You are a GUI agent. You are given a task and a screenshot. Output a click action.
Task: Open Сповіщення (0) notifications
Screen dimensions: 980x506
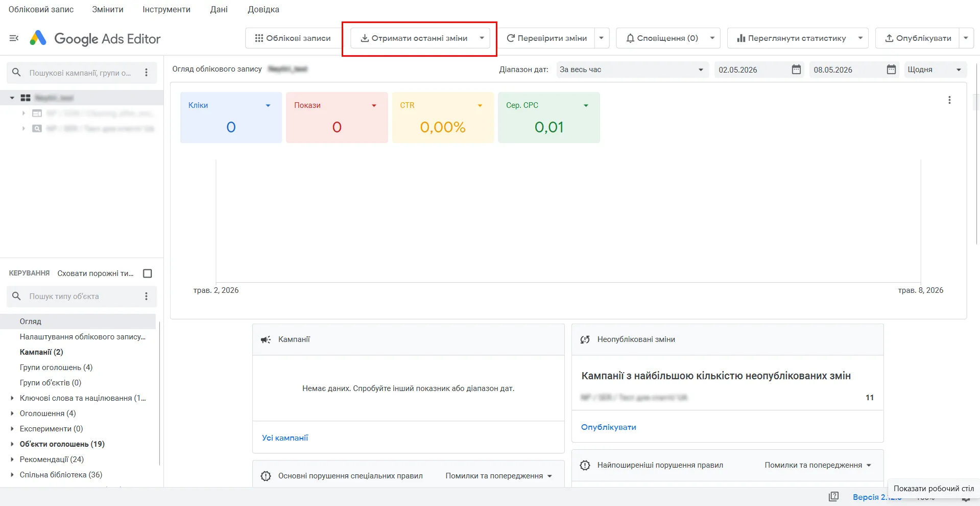pos(662,38)
